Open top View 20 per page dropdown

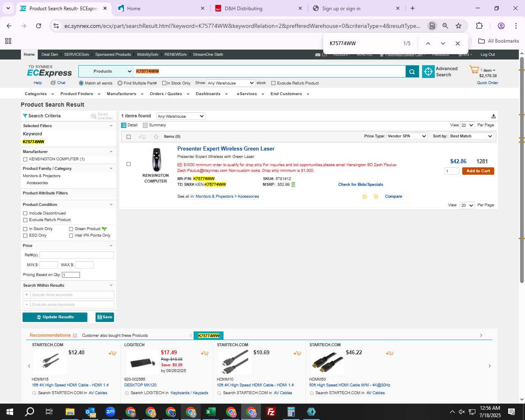[x=467, y=125]
